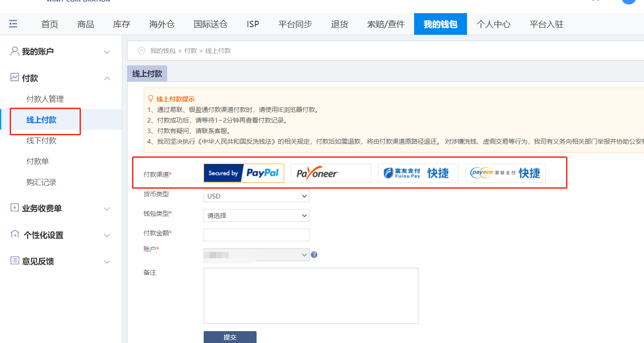Open the 货币类型 USD dropdown
This screenshot has height=343, width=644.
point(257,196)
